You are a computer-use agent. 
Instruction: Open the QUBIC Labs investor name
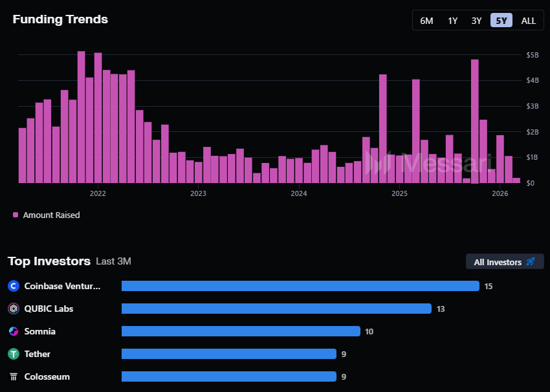[49, 309]
